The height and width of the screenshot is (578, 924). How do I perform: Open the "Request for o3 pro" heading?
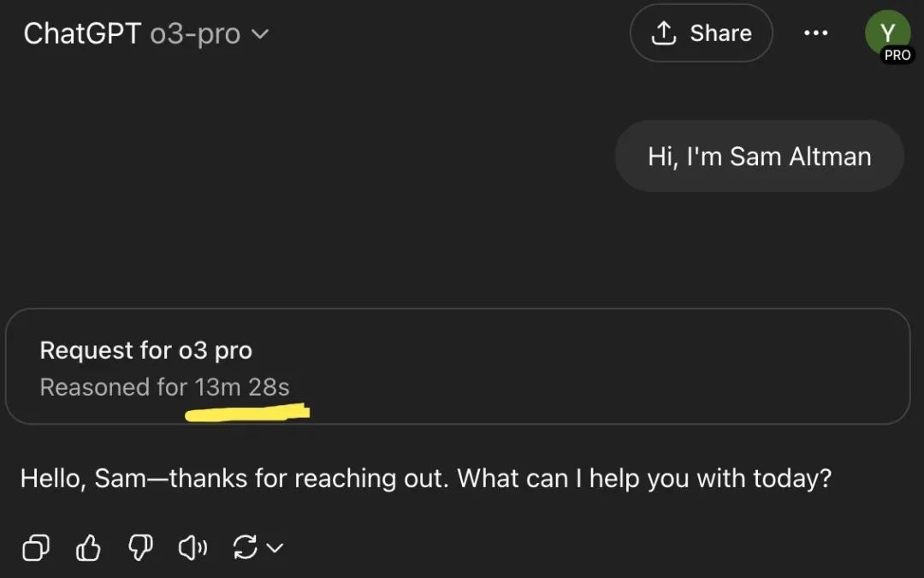pos(145,350)
